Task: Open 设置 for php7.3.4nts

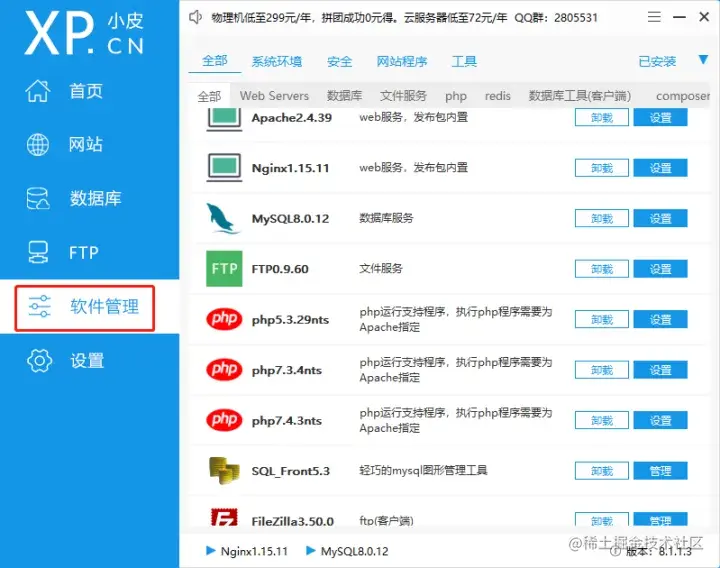Action: pyautogui.click(x=660, y=370)
